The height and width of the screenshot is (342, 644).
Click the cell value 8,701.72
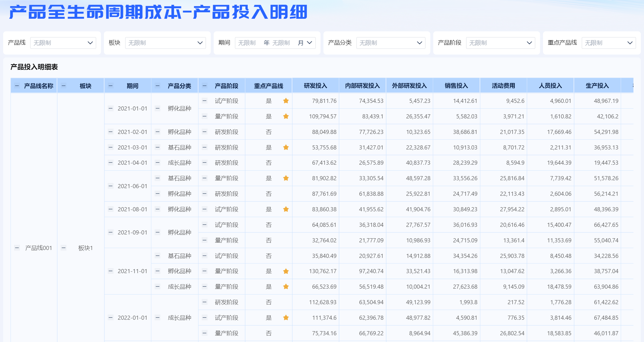514,147
